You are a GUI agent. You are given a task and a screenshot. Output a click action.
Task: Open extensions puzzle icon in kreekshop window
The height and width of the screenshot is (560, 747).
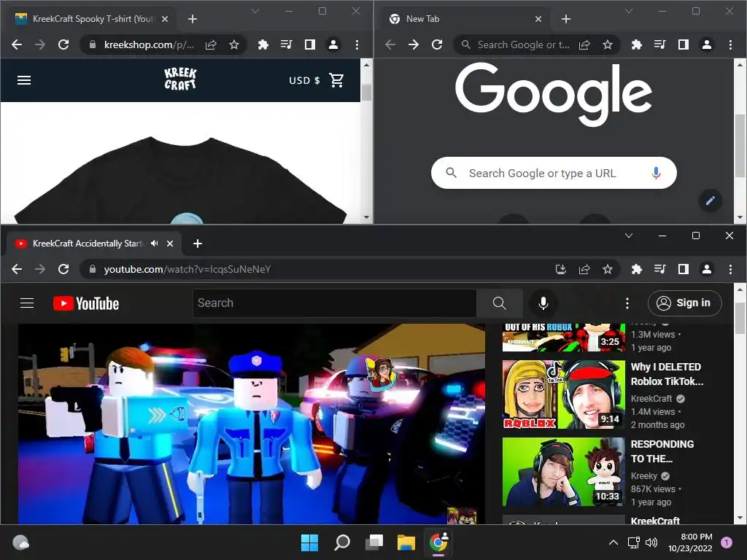[x=263, y=44]
